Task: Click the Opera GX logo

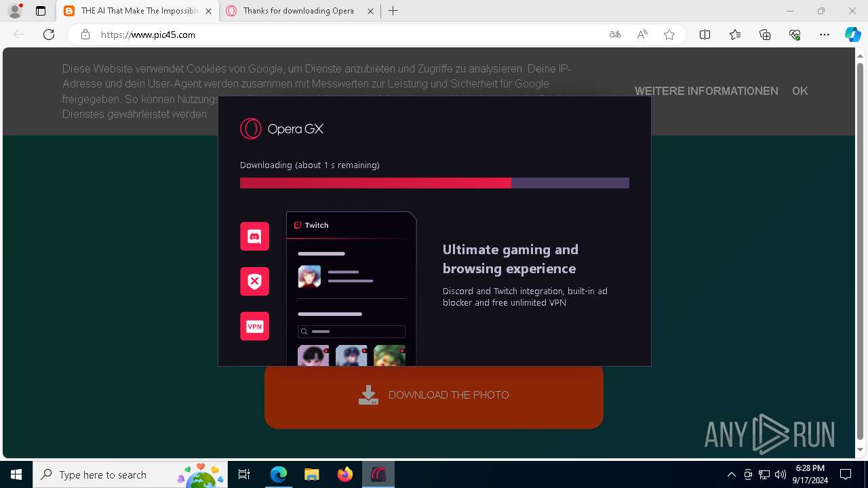Action: pos(281,129)
